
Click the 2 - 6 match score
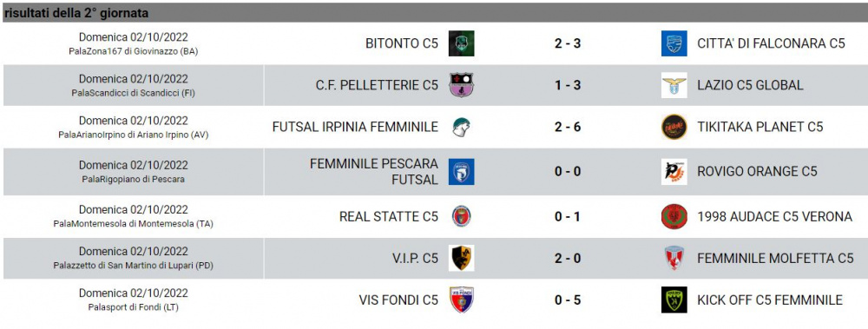pyautogui.click(x=568, y=127)
